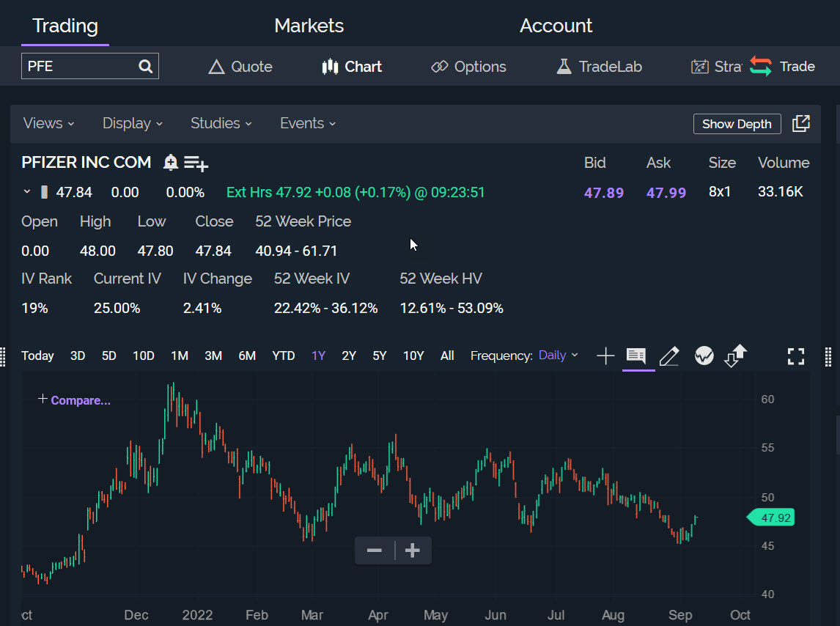This screenshot has height=626, width=840.
Task: Click the High value 48.00
Action: 97,251
